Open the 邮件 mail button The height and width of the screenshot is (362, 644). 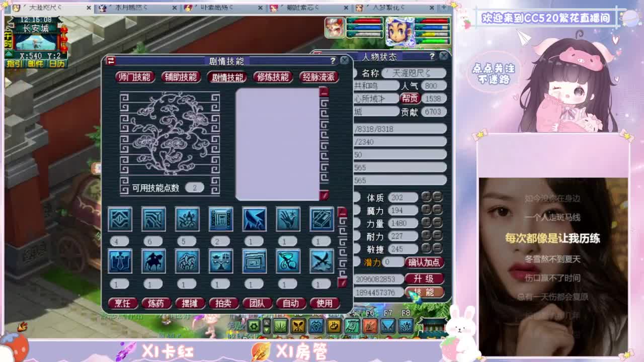tap(35, 64)
